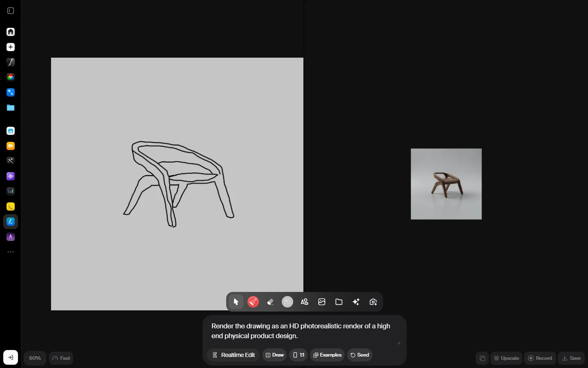Save the generated render
Viewport: 588px width, 368px height.
[x=572, y=358]
